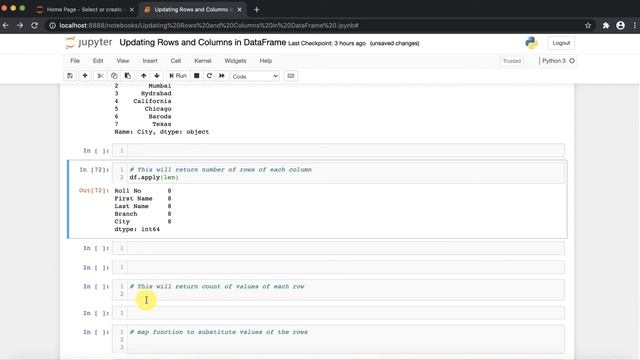Restart kernel and run all fast-forward icon
The height and width of the screenshot is (360, 640).
point(222,76)
